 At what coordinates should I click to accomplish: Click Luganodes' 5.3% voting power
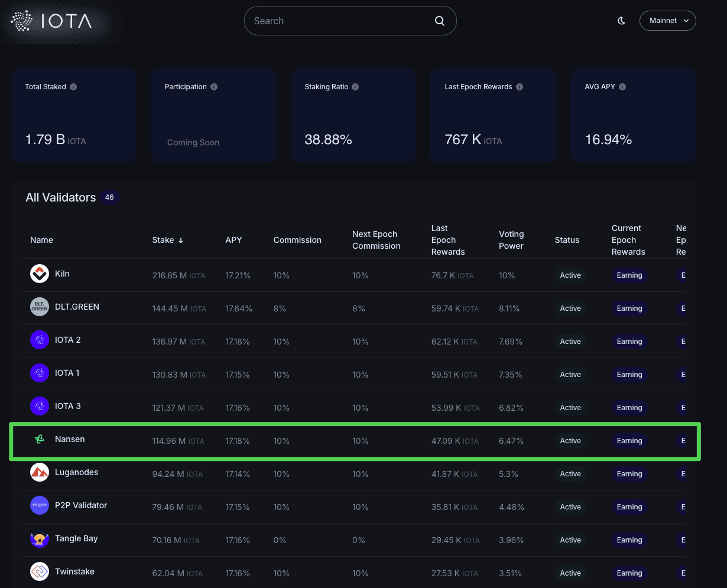coord(509,474)
